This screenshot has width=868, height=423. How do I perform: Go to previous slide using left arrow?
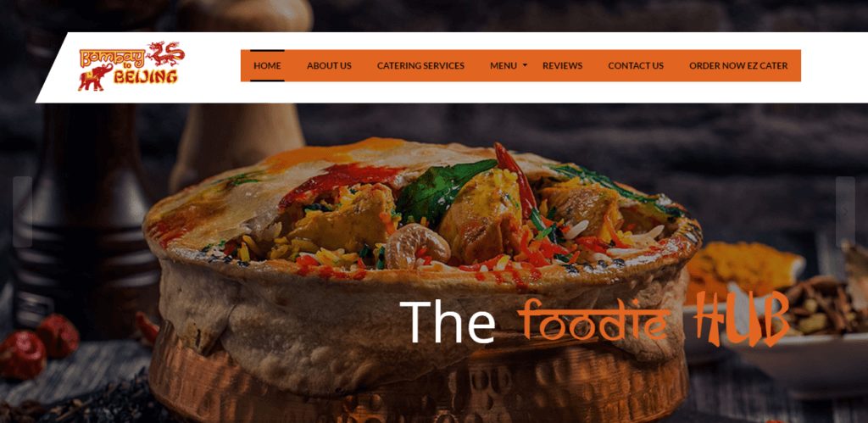[x=22, y=212]
